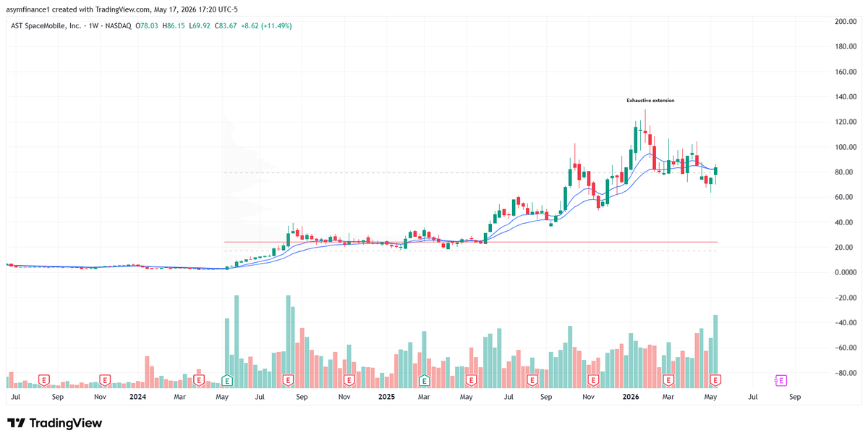
Task: Click the -40.00 price axis label
Action: click(845, 323)
